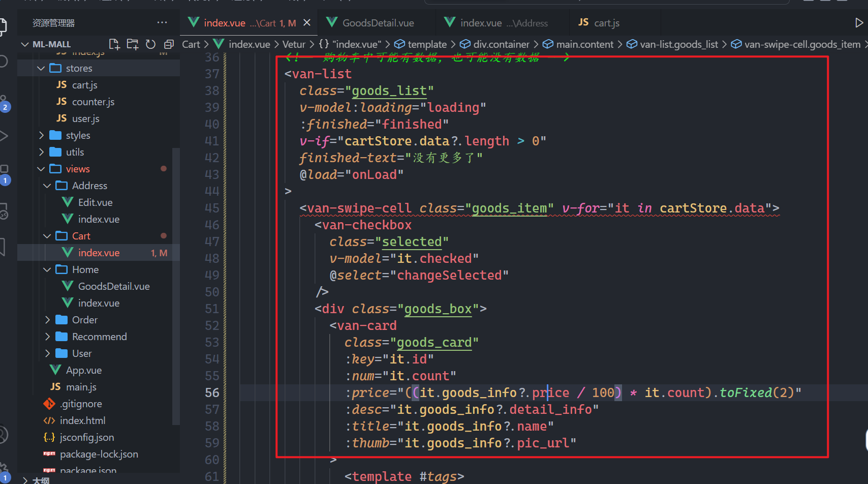The height and width of the screenshot is (484, 868).
Task: Open package-lock.json file
Action: pyautogui.click(x=99, y=454)
